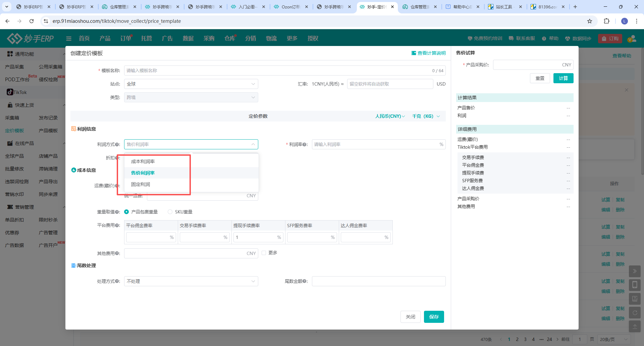644x346 pixels.
Task: Select the SKU重量 radio option
Action: (x=170, y=212)
